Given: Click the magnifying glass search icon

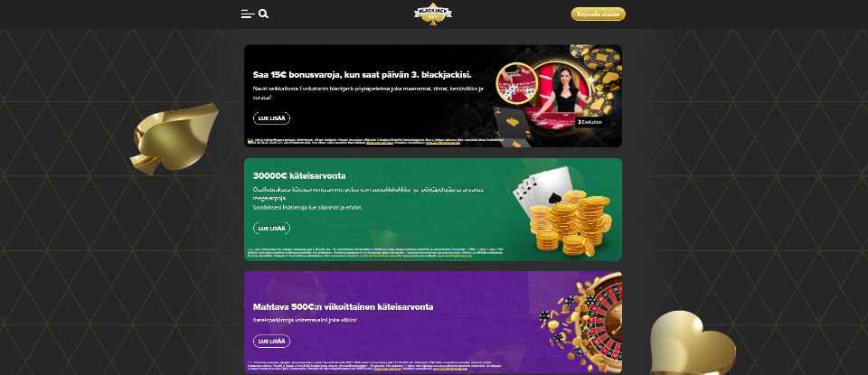Looking at the screenshot, I should (x=263, y=14).
